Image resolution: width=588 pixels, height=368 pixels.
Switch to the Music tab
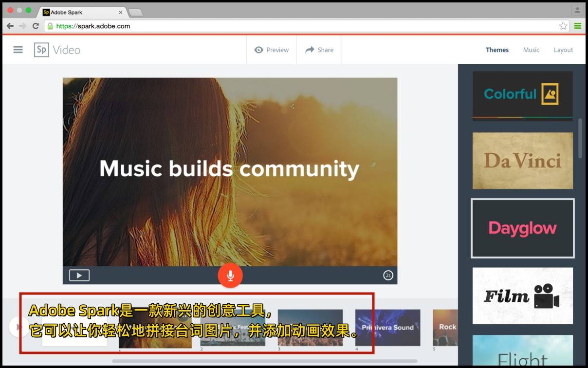[x=531, y=50]
